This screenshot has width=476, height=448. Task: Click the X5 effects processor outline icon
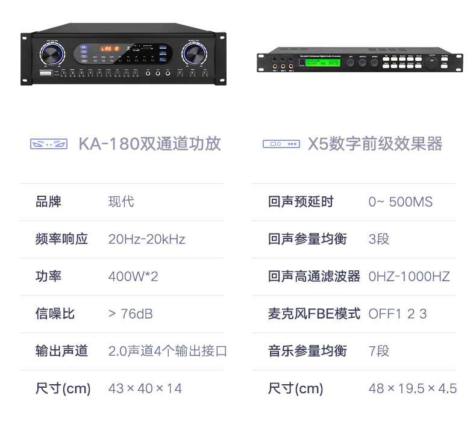[281, 144]
